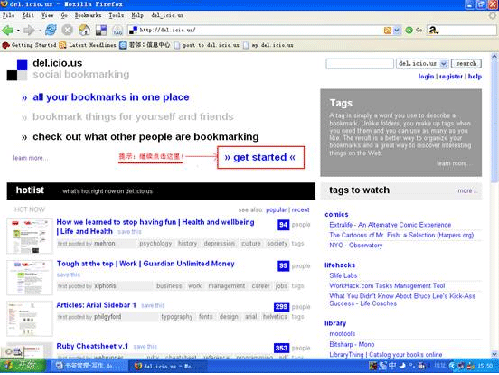Click the search engine icon in search box
The image size is (499, 375).
[x=433, y=30]
